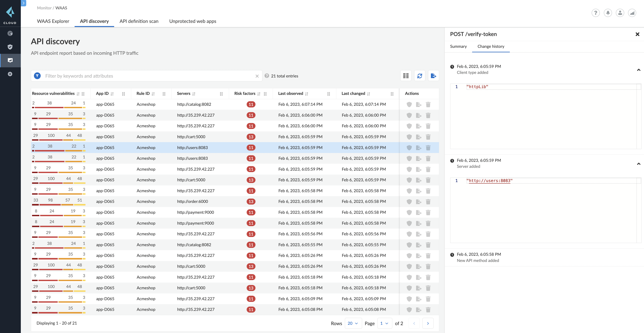This screenshot has height=333, width=644.
Task: Open the usage chart icon in header
Action: [x=632, y=13]
